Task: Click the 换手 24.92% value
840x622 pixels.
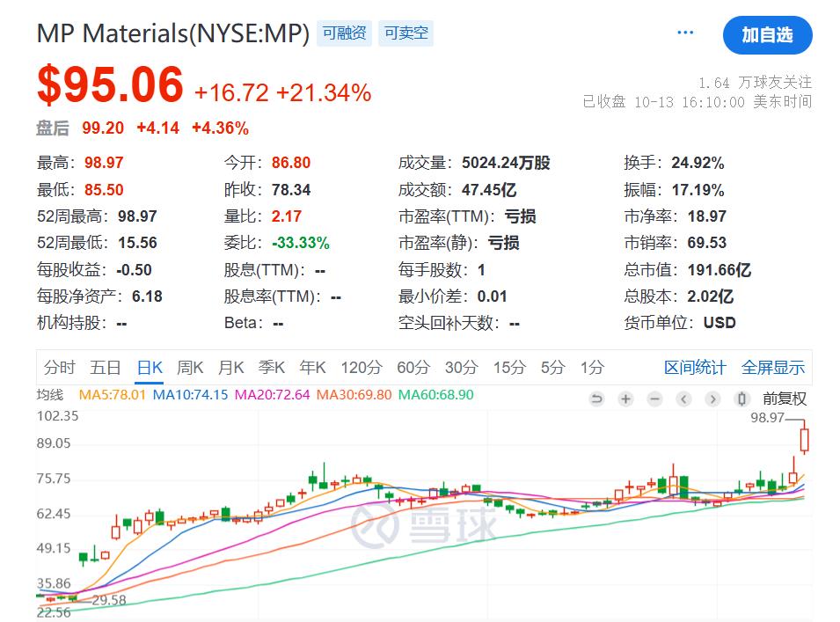Action: pos(698,163)
